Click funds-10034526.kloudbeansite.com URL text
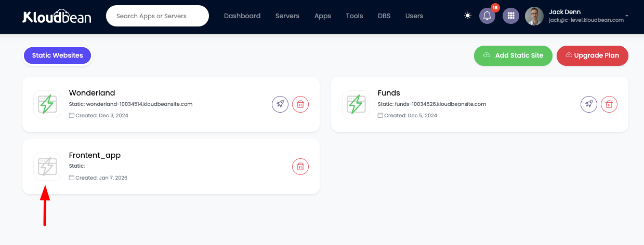Image resolution: width=644 pixels, height=245 pixels. pyautogui.click(x=441, y=104)
